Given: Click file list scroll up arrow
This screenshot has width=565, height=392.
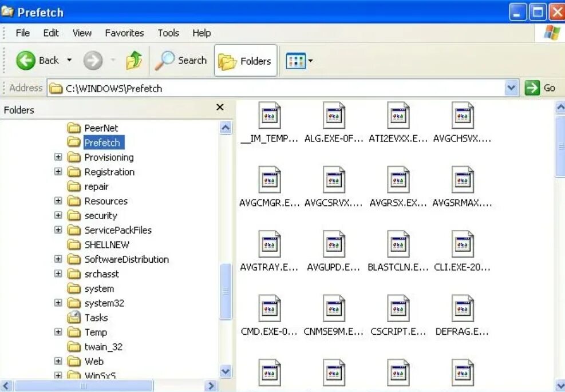Looking at the screenshot, I should [x=560, y=108].
